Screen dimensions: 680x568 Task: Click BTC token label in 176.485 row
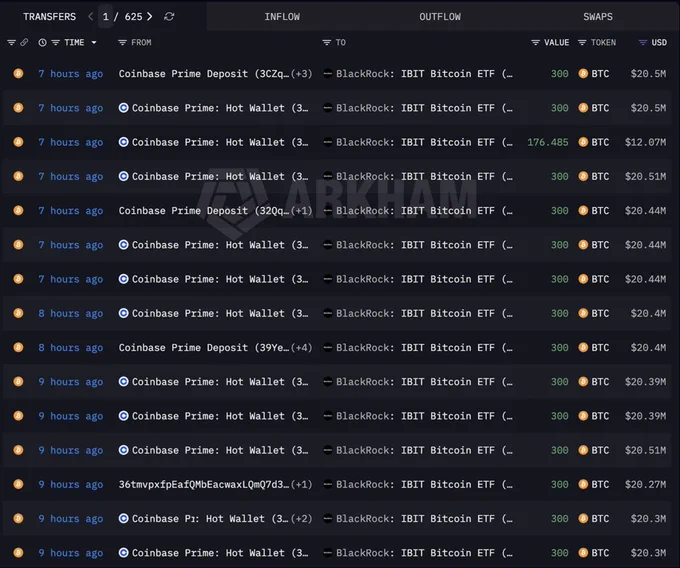600,142
